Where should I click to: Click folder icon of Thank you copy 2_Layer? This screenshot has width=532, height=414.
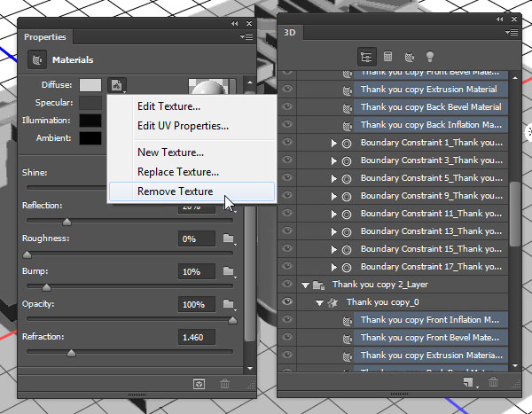pyautogui.click(x=319, y=285)
